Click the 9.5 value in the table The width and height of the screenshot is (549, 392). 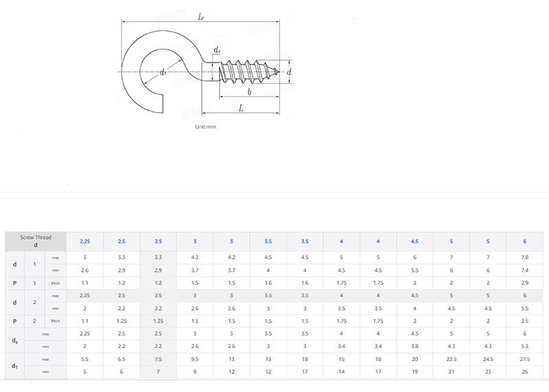[x=195, y=359]
